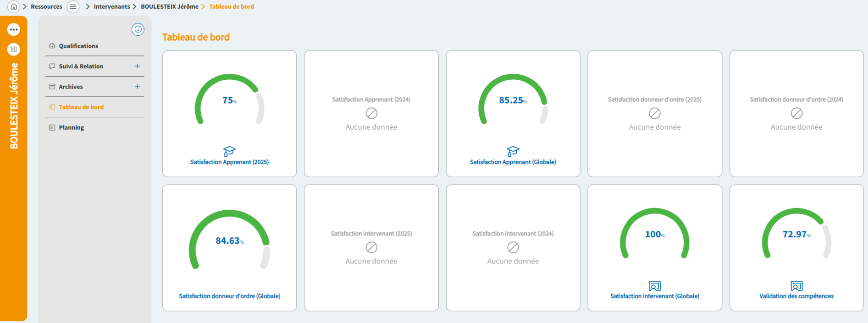Go to Ressources in the breadcrumb
Screen dimensions: 868x323
pyautogui.click(x=46, y=6)
